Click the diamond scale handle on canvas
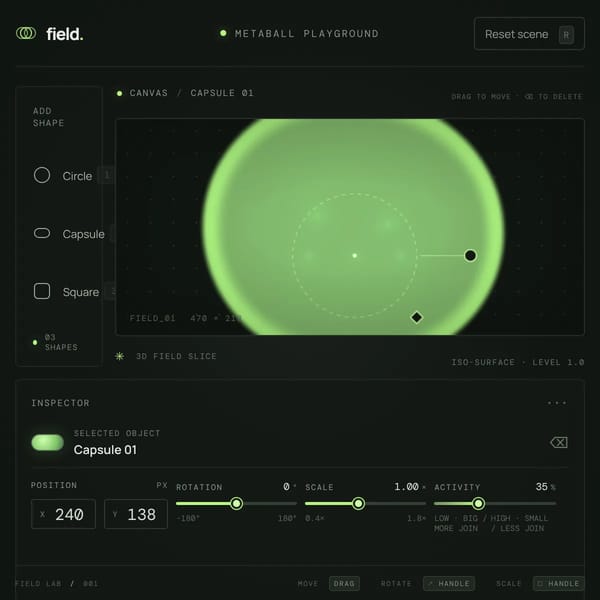 (416, 317)
